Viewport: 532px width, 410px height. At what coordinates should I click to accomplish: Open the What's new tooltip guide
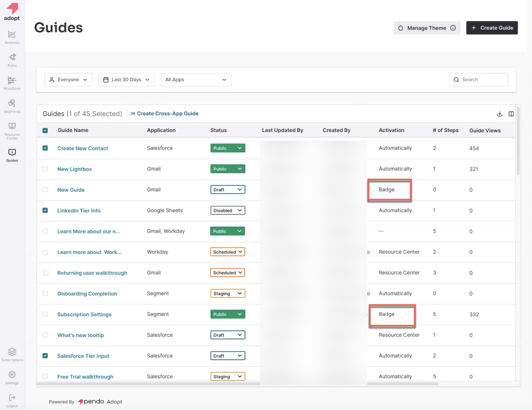[81, 335]
